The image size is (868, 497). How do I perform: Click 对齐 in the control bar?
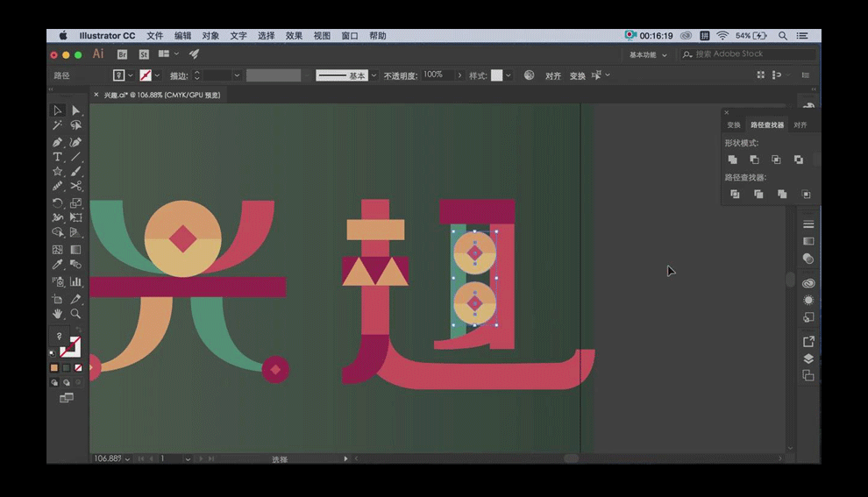coord(553,76)
